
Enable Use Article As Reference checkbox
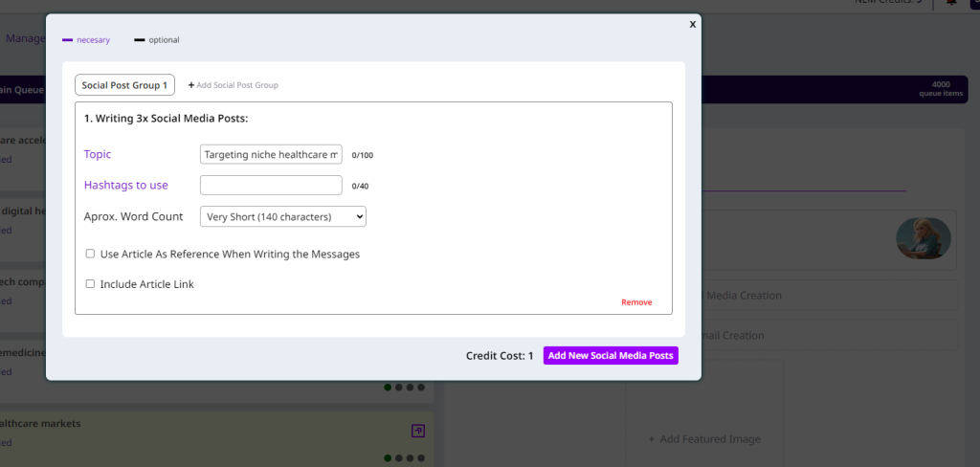(x=90, y=255)
